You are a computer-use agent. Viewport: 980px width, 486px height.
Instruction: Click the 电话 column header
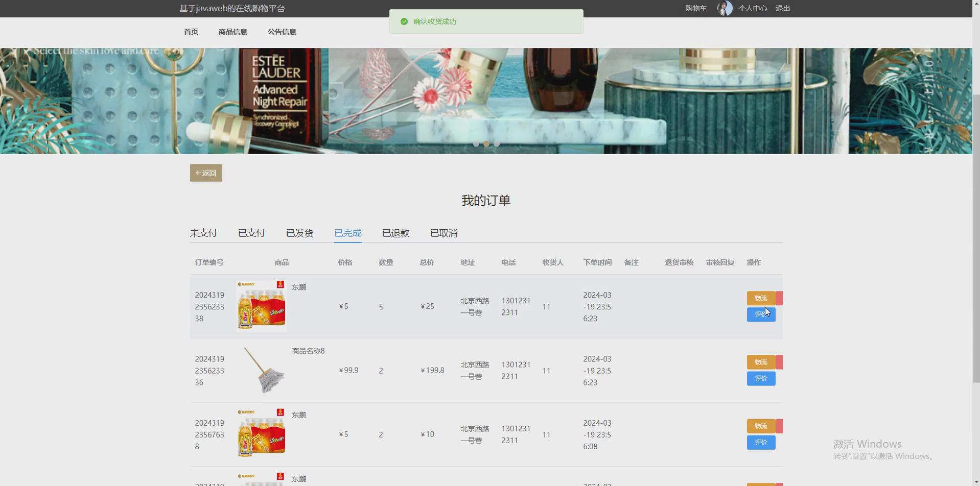[508, 262]
